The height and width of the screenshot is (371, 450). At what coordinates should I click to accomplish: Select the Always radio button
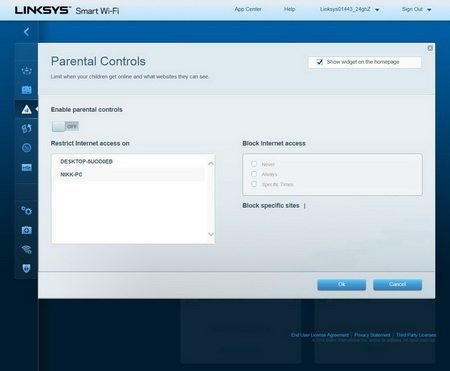(254, 174)
